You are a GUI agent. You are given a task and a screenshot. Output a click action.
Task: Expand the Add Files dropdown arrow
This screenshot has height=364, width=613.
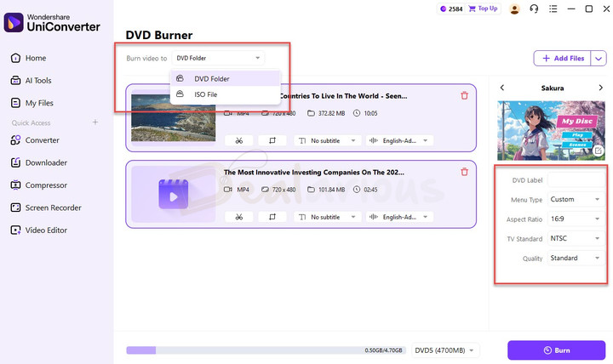pos(599,59)
